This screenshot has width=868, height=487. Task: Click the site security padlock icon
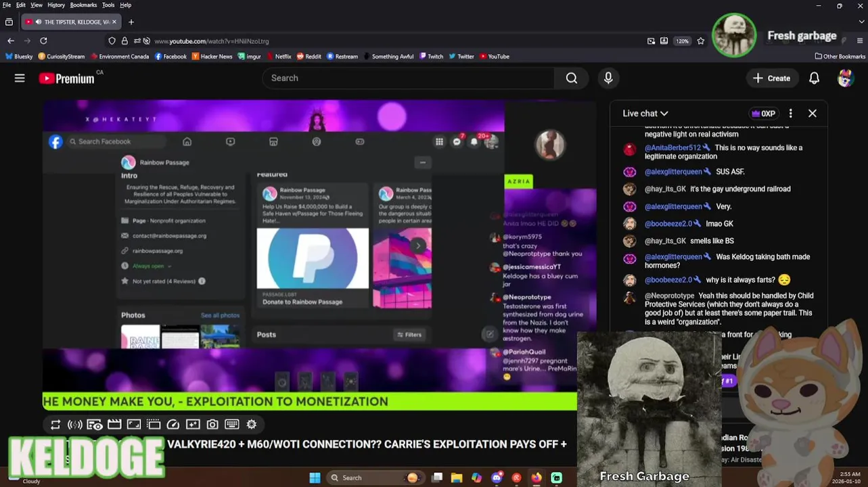(x=124, y=41)
